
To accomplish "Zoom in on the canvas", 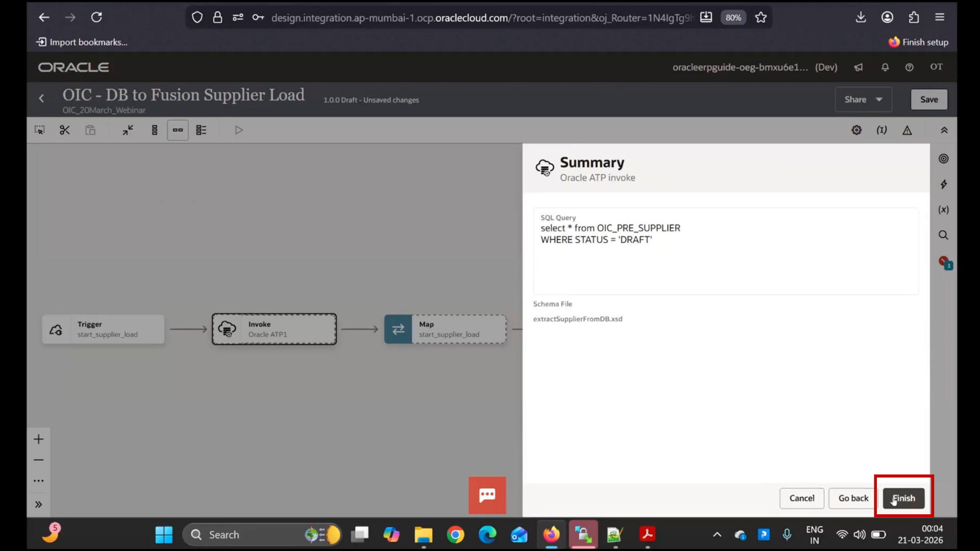I will coord(38,439).
